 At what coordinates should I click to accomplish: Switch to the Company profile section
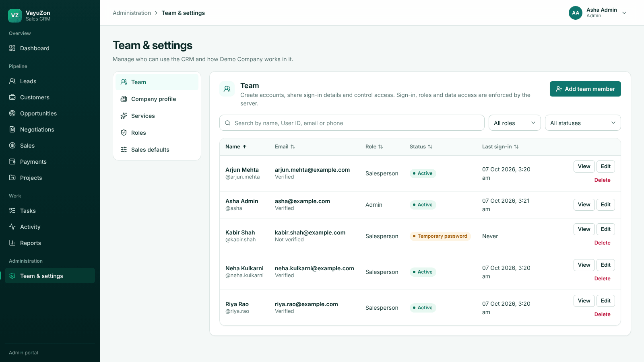tap(157, 99)
